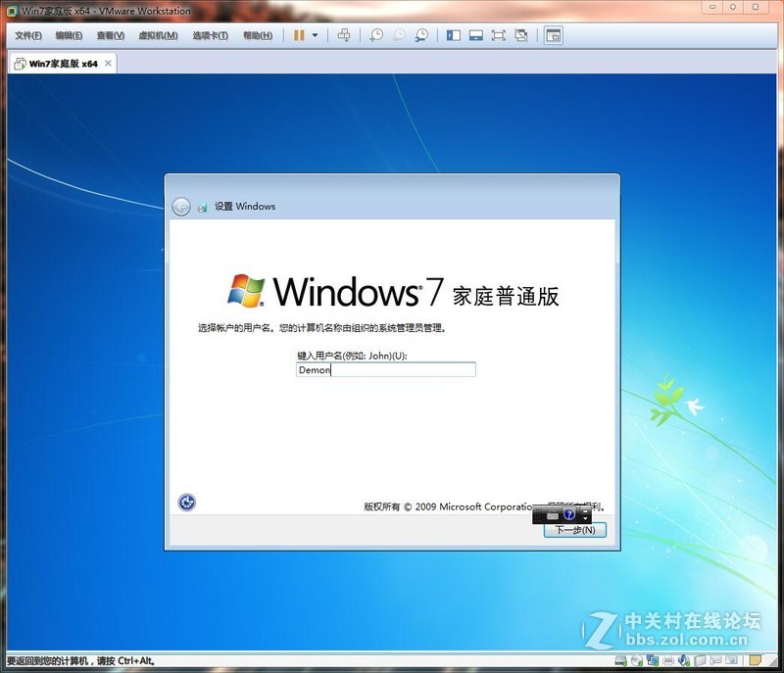Switch to console view using its toolbar icon
The height and width of the screenshot is (673, 784).
[475, 35]
